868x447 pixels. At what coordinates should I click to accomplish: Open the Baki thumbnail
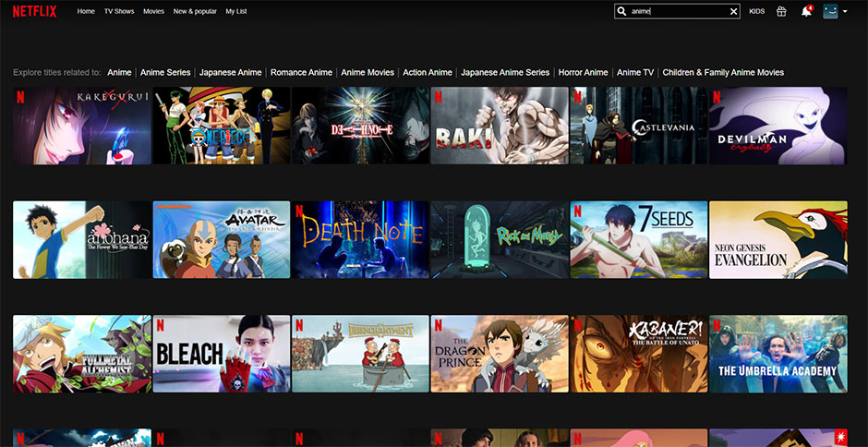pyautogui.click(x=500, y=126)
